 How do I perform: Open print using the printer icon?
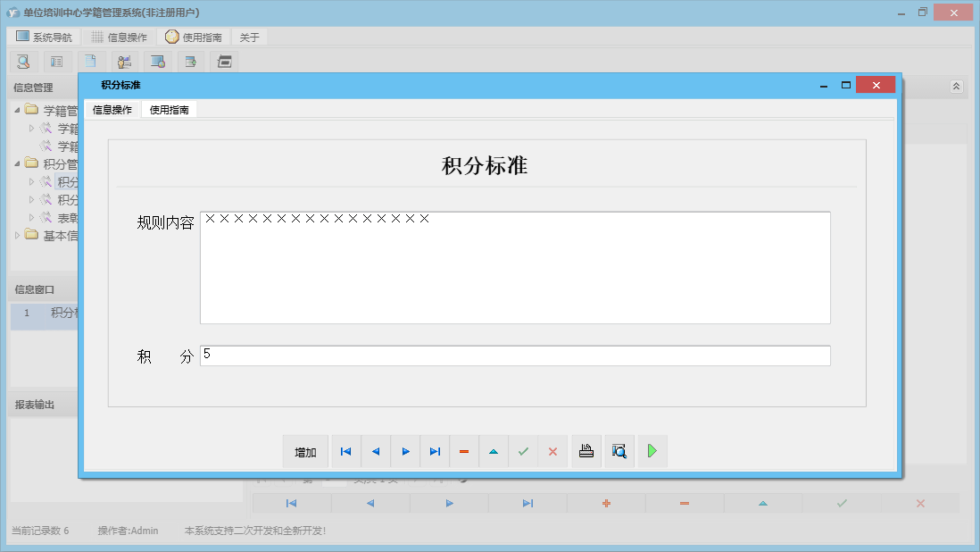586,451
